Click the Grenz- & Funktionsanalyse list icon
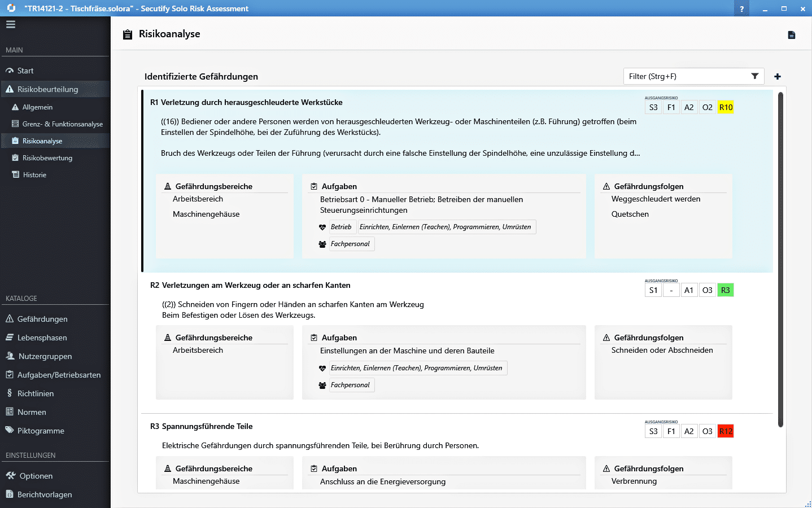 point(16,124)
